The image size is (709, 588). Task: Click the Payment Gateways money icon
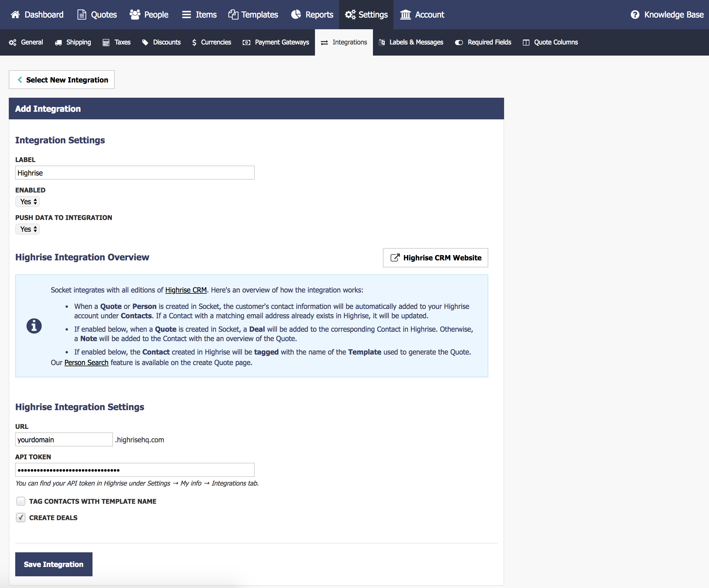click(246, 42)
